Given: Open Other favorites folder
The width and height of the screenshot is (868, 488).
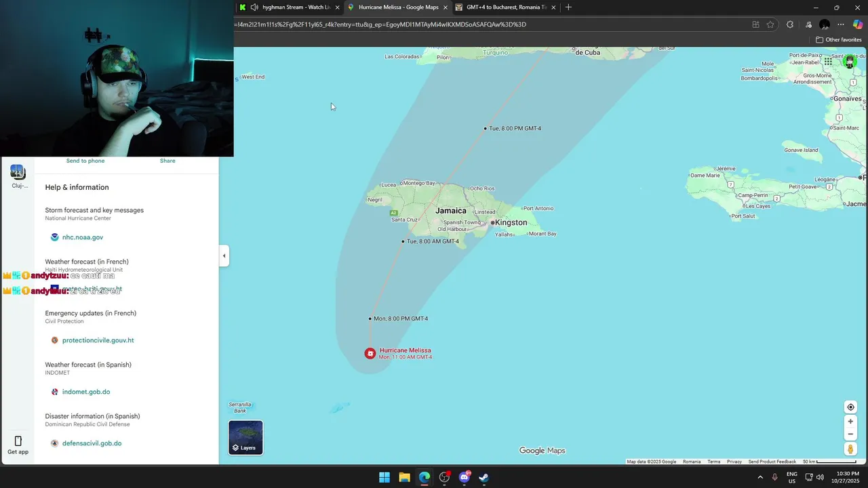Looking at the screenshot, I should pos(839,40).
